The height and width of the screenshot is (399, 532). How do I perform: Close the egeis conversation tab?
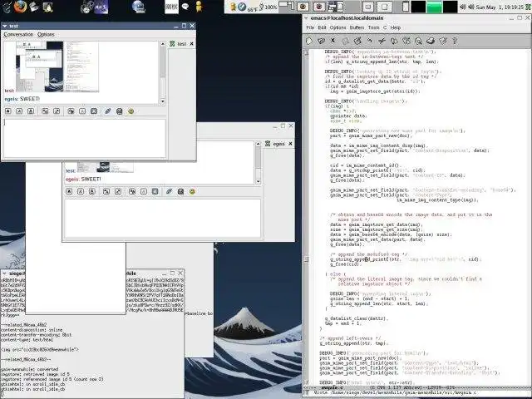[290, 144]
